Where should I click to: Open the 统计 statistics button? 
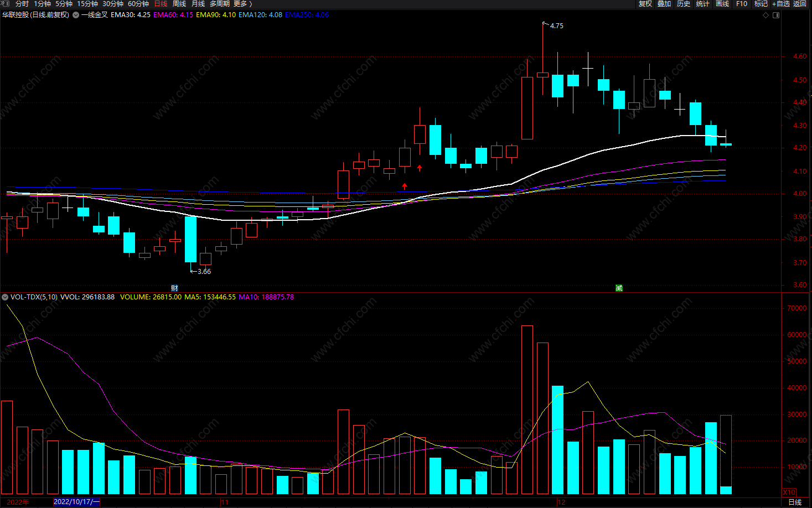click(703, 4)
